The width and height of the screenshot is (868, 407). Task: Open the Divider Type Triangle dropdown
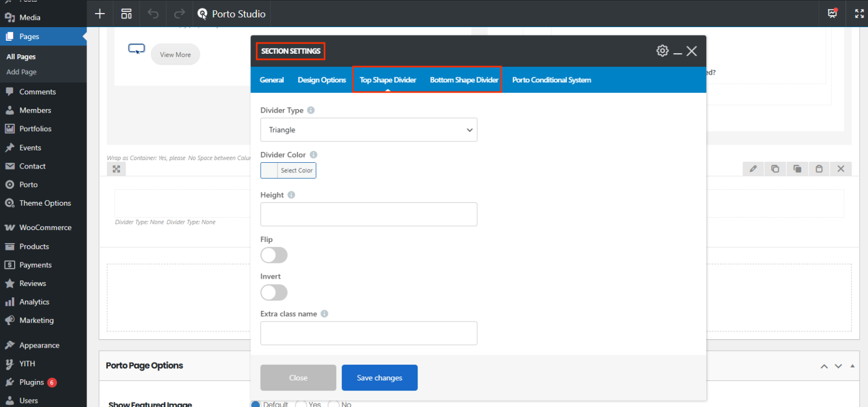point(369,129)
